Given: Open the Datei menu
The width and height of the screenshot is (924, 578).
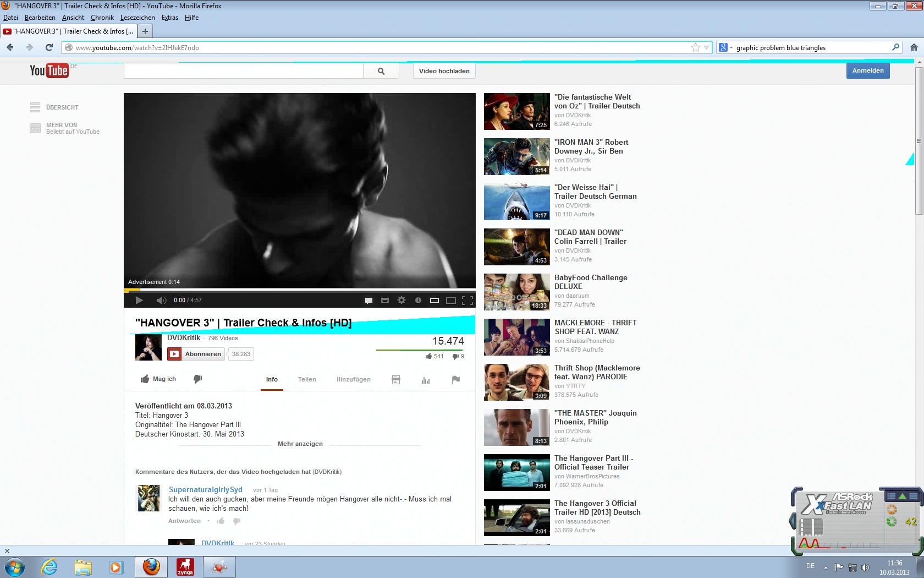Looking at the screenshot, I should [x=10, y=18].
